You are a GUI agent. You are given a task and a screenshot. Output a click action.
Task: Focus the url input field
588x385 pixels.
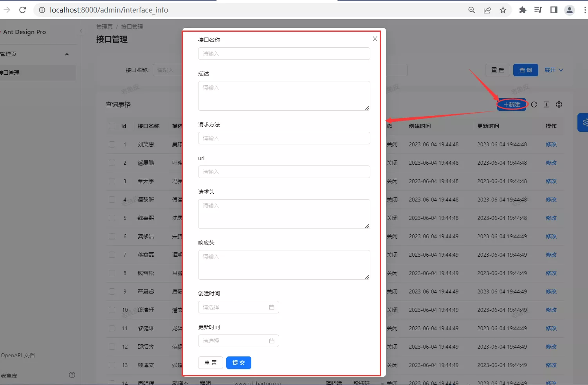coord(284,172)
